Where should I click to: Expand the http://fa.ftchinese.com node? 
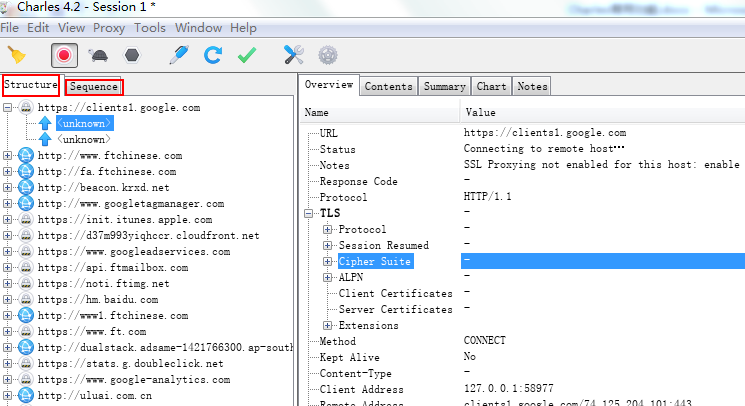click(7, 171)
